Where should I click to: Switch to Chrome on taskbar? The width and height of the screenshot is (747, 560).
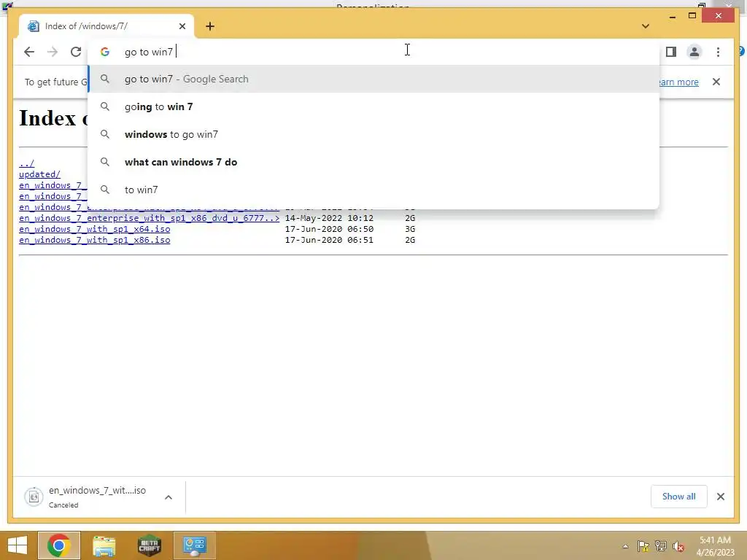coord(59,545)
